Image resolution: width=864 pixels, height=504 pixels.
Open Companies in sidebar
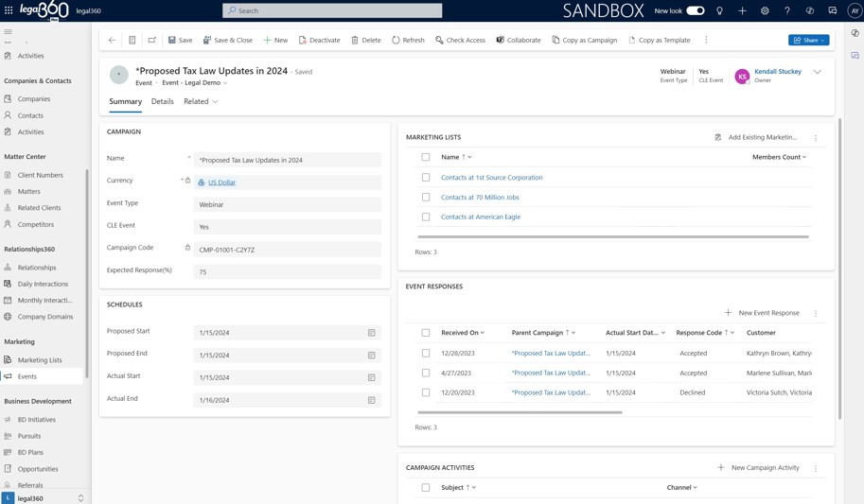coord(34,99)
